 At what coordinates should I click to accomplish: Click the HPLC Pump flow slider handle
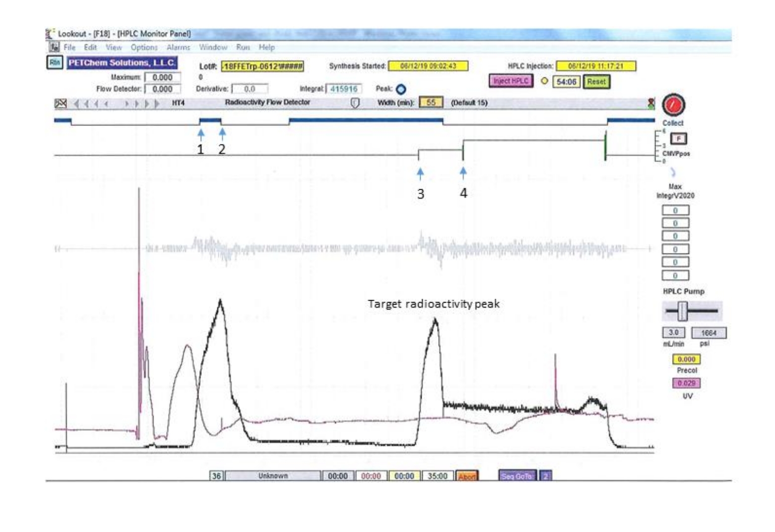tap(682, 311)
